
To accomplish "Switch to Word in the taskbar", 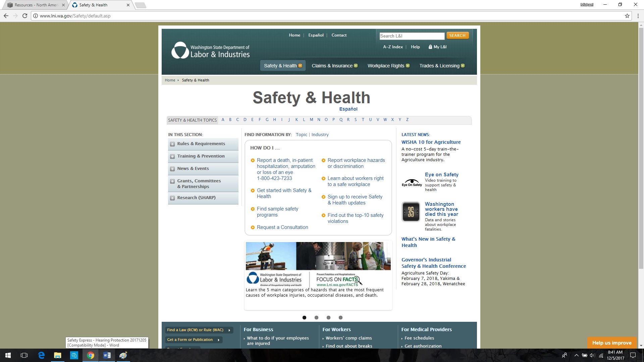I will [x=107, y=355].
